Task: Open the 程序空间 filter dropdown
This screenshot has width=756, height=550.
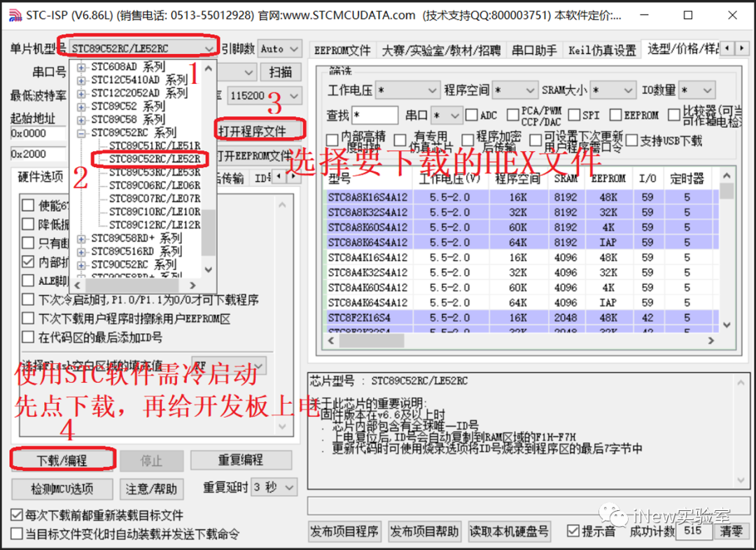Action: tap(515, 90)
